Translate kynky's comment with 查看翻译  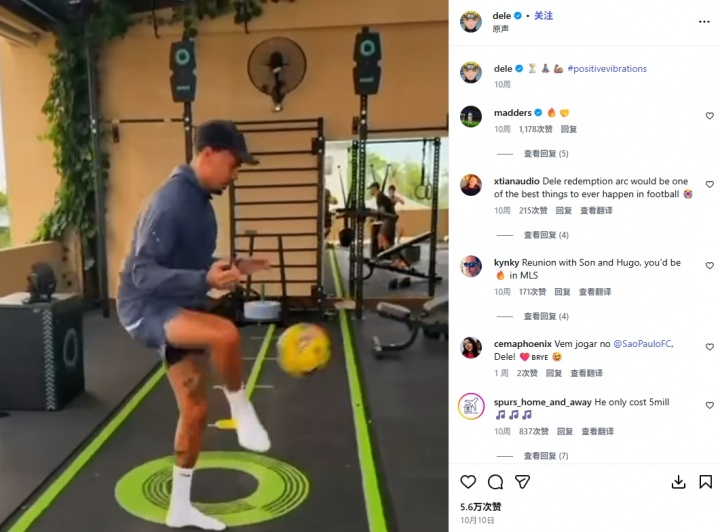coord(595,291)
